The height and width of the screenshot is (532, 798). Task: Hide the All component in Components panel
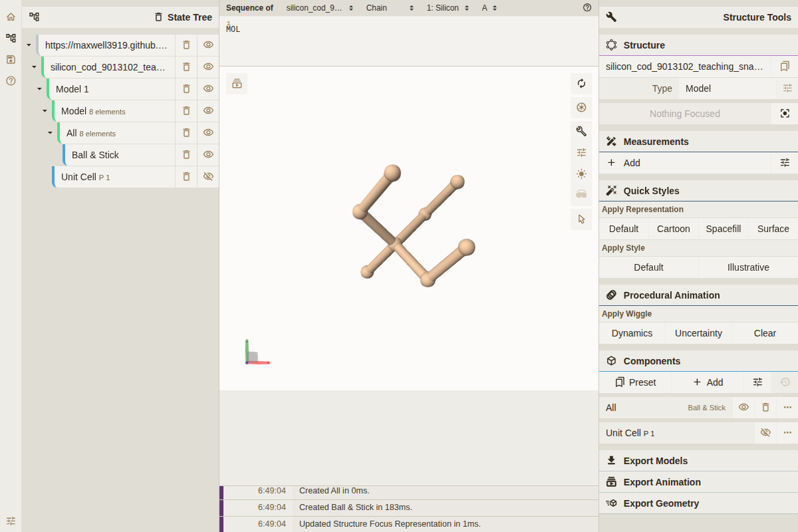point(743,407)
